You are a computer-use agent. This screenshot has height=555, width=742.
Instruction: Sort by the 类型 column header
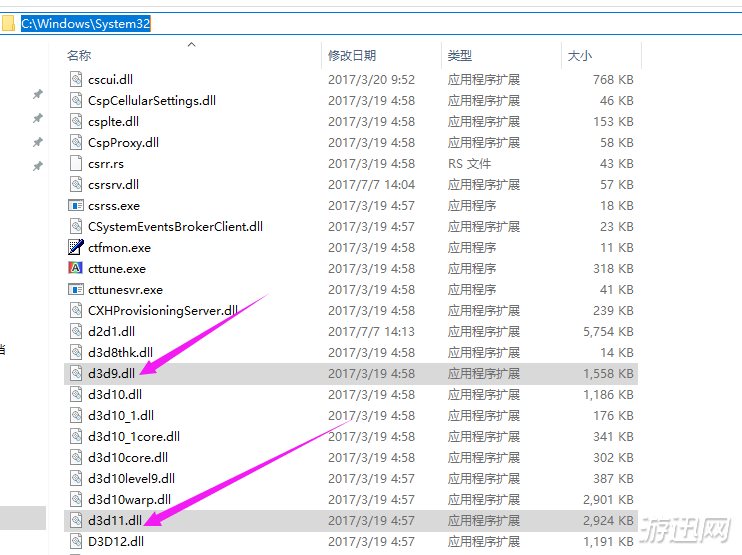[x=459, y=56]
